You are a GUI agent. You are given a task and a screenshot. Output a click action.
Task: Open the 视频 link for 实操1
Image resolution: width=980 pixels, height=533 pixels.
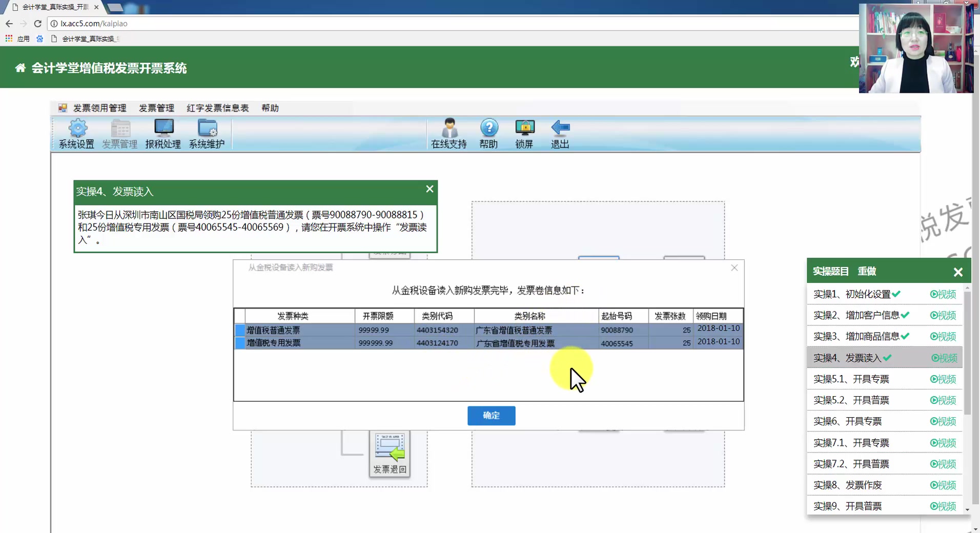click(943, 294)
